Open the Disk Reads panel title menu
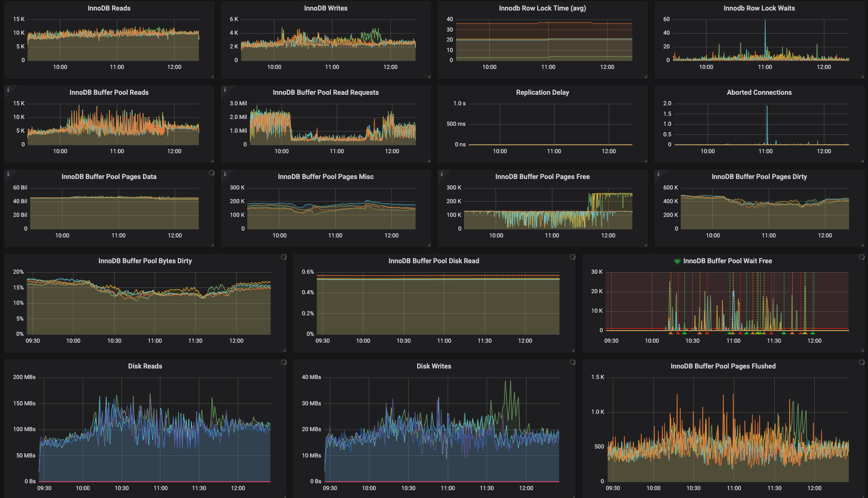This screenshot has height=498, width=868. click(145, 366)
